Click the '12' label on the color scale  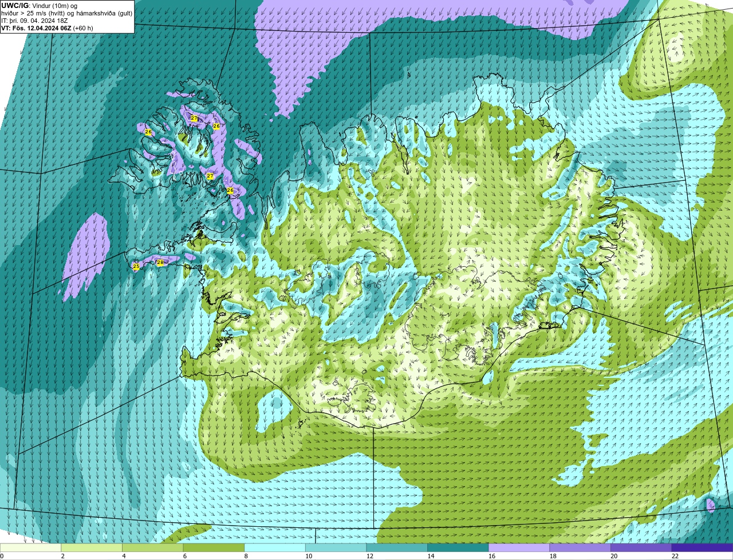(x=369, y=556)
